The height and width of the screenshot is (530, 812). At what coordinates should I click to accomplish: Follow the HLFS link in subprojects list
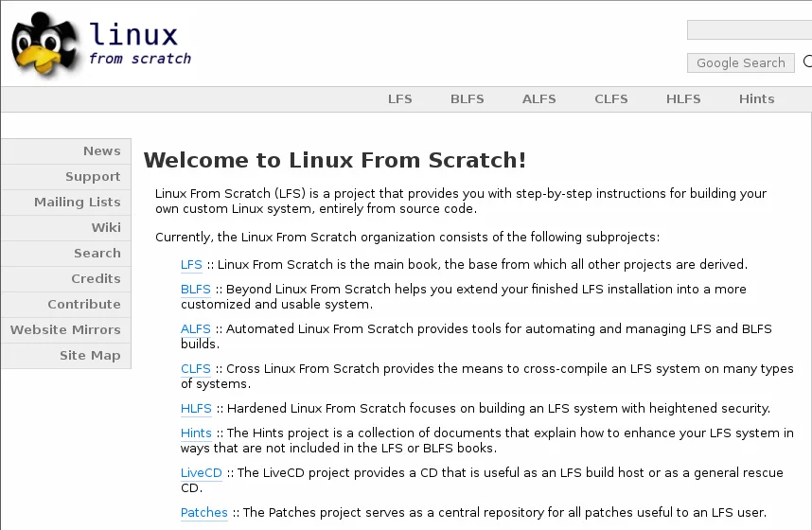tap(196, 409)
